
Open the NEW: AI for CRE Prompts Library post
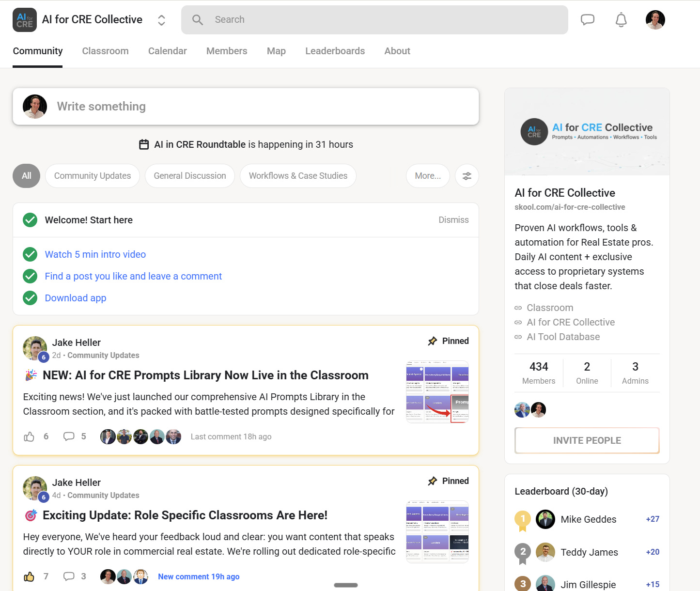pos(205,375)
